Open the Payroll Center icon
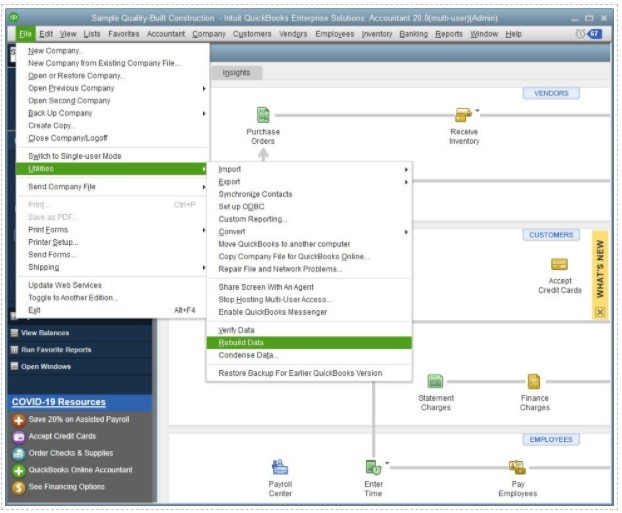Image resolution: width=622 pixels, height=513 pixels. coord(280,467)
